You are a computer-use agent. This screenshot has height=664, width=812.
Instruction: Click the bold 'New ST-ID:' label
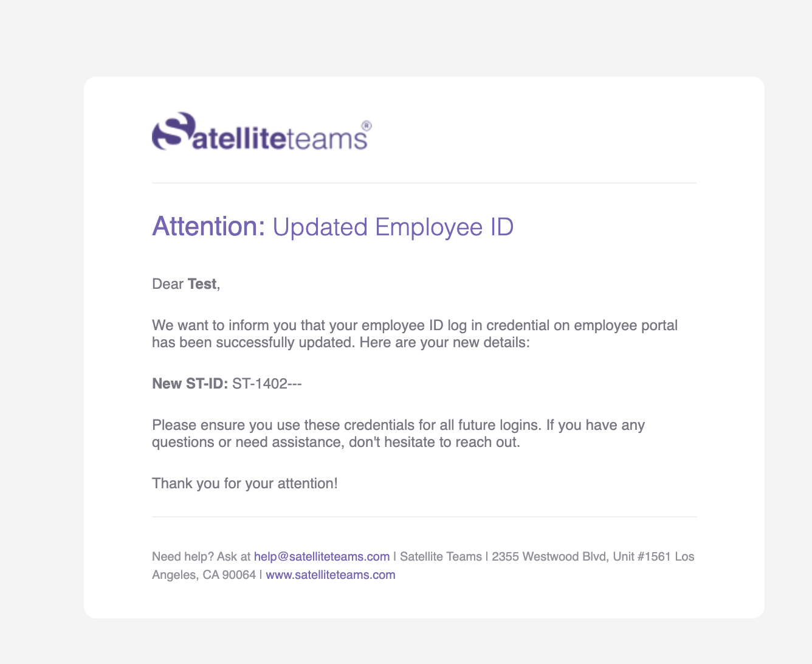point(190,384)
